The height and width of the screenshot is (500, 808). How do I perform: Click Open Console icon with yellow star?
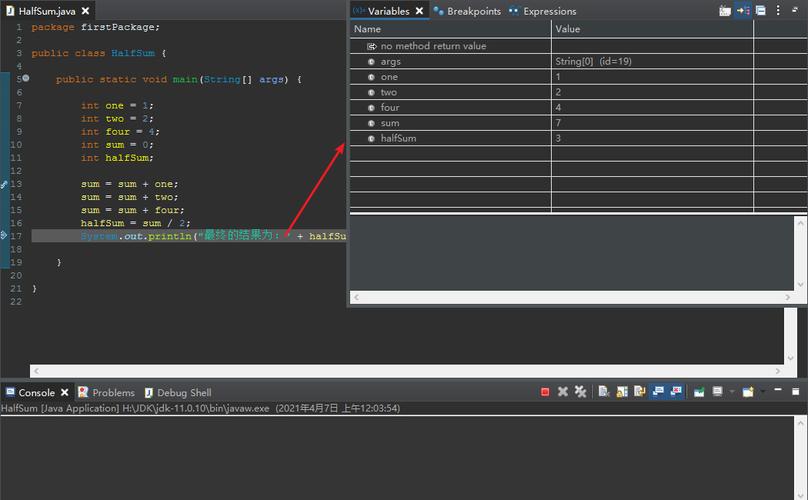[748, 392]
